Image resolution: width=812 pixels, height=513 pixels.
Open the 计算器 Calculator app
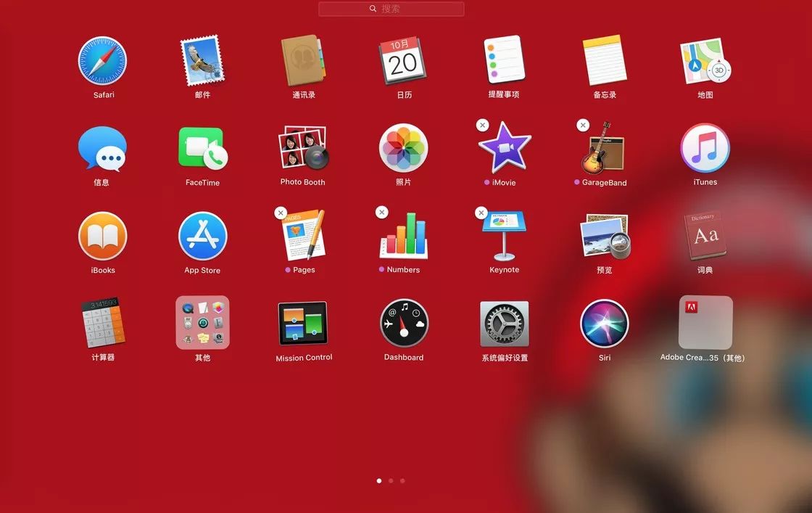pos(102,322)
